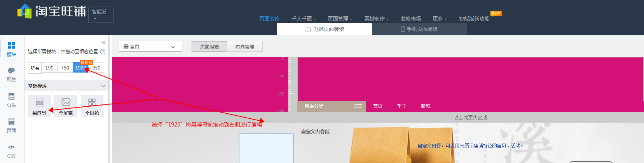Image resolution: width=644 pixels, height=163 pixels.
Task: Filter modules by 950 width
Action: 96,68
